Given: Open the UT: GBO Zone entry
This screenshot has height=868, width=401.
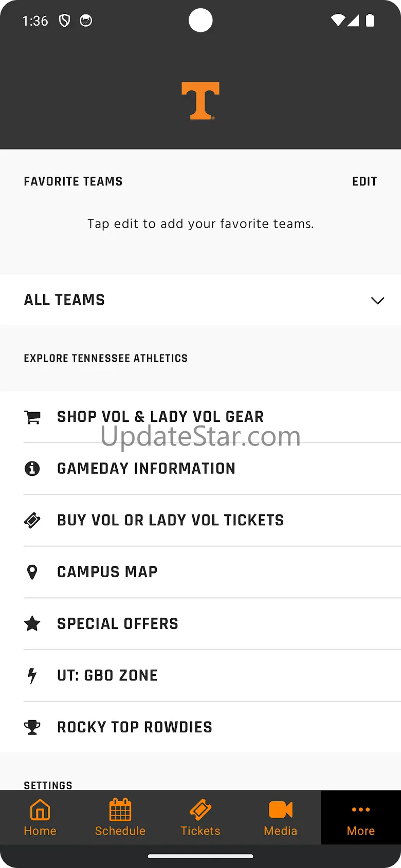Looking at the screenshot, I should tap(107, 676).
